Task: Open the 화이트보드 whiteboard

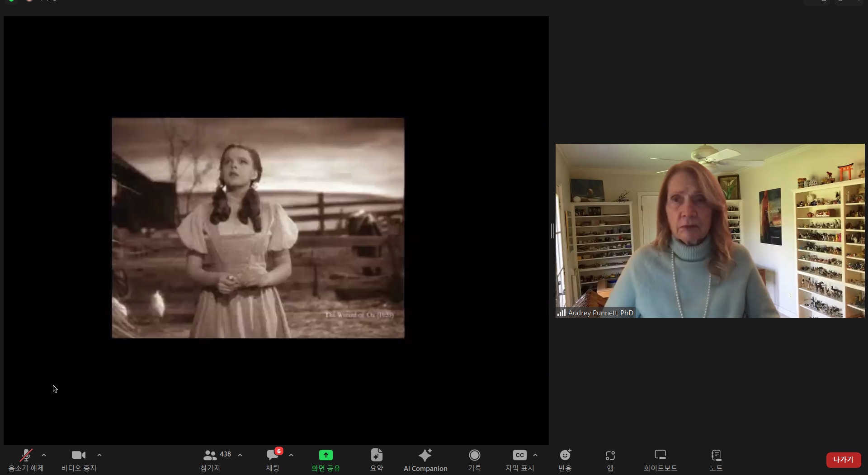Action: [x=660, y=461]
